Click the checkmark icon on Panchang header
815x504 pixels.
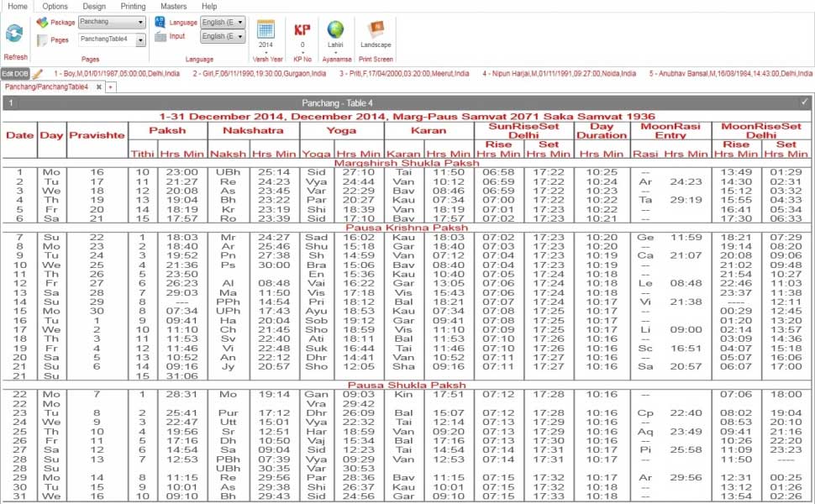[805, 102]
